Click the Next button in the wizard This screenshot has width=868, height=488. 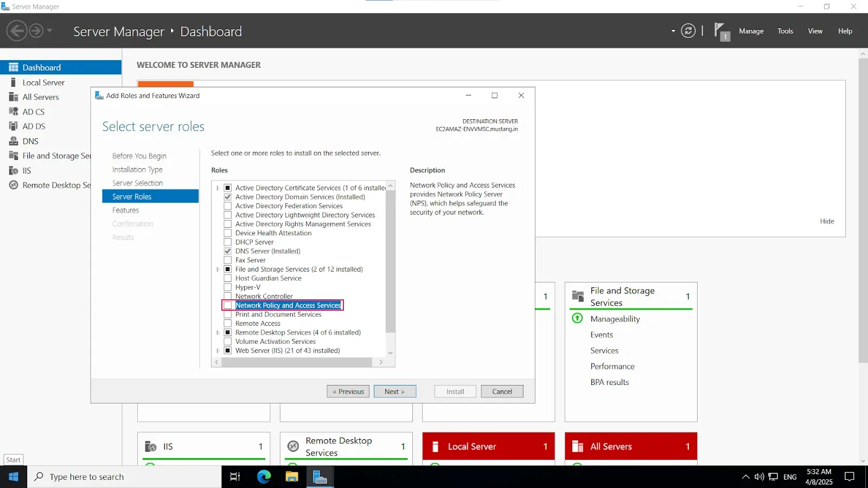(395, 391)
